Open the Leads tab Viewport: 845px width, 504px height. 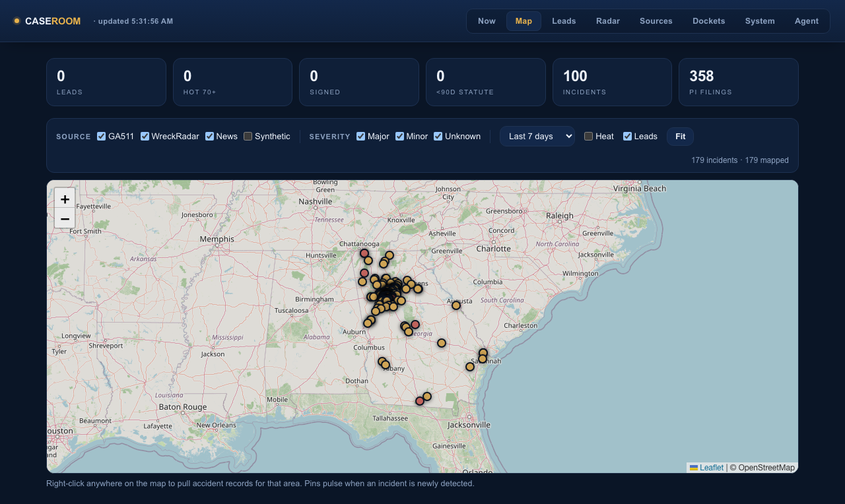564,21
